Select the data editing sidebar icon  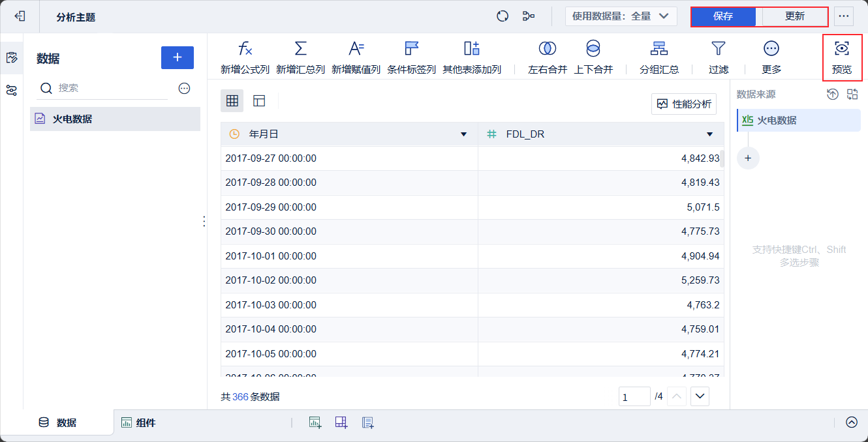click(11, 57)
